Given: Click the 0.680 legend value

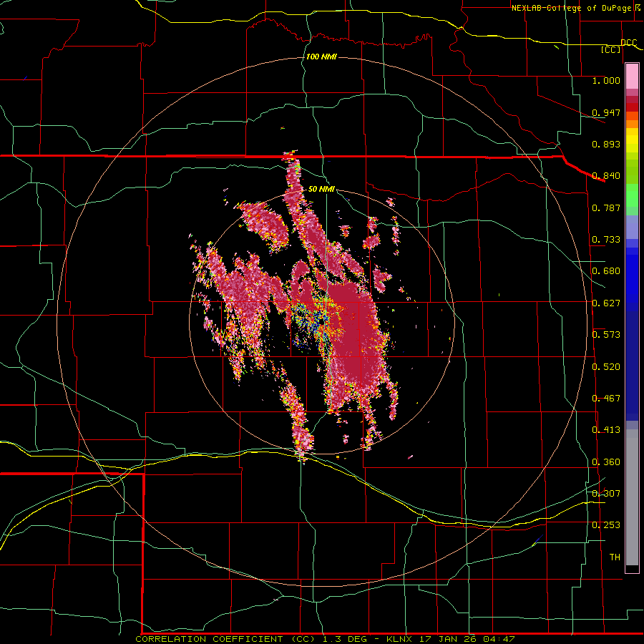Looking at the screenshot, I should click(x=606, y=271).
